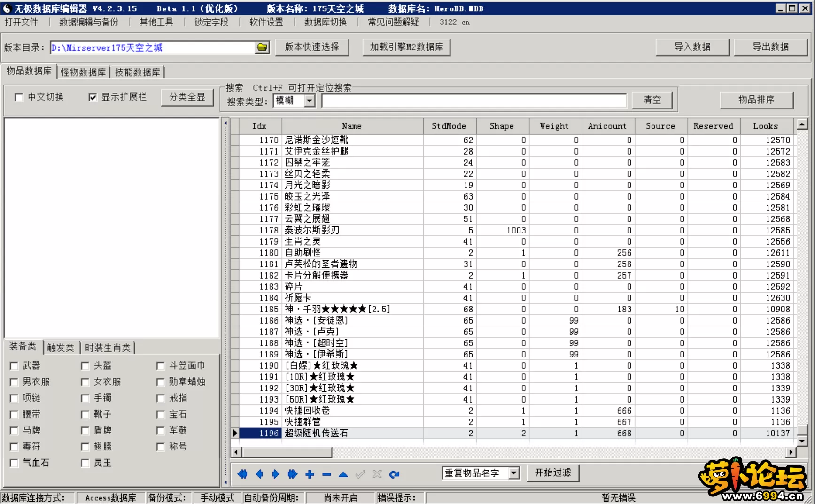Click 物品排序 button
The width and height of the screenshot is (815, 504).
[x=756, y=100]
